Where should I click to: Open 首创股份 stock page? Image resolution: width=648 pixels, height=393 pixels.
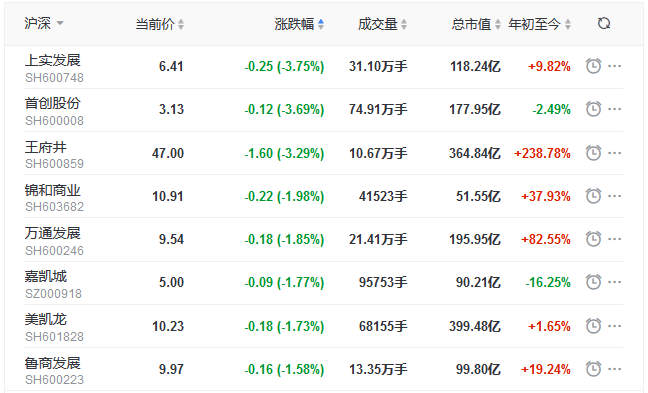point(52,103)
